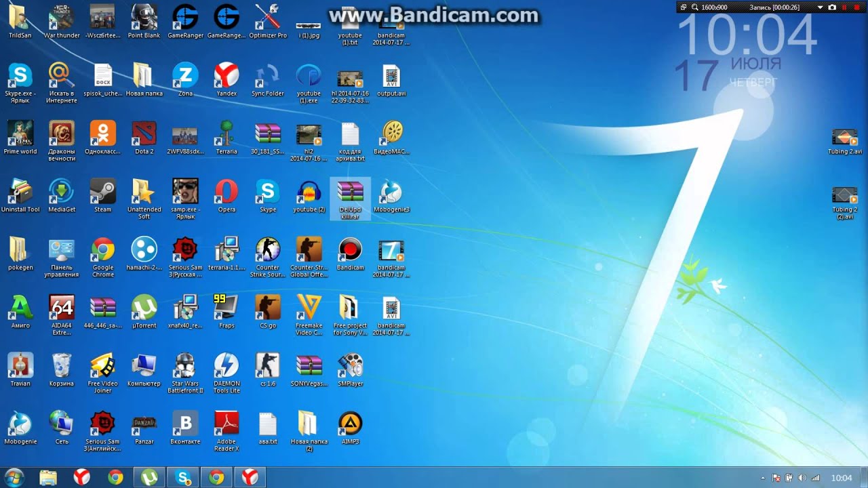Open the Одноклассники desktop shortcut

(103, 138)
